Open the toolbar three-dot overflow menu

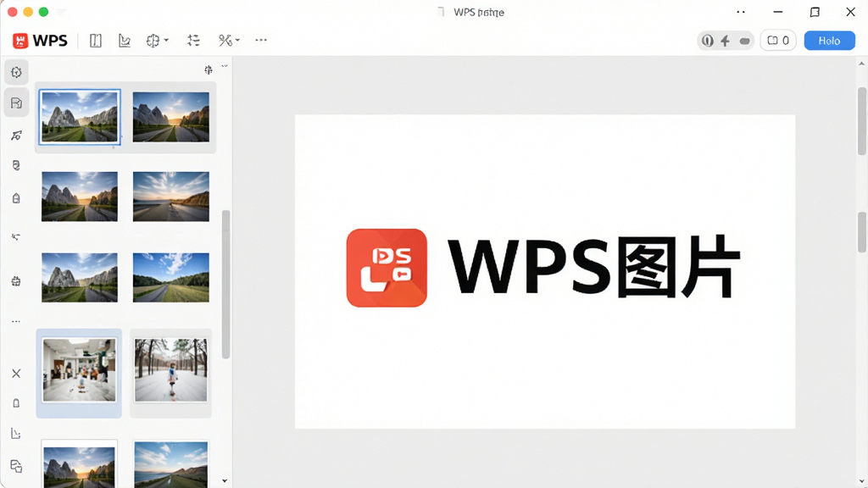point(261,40)
